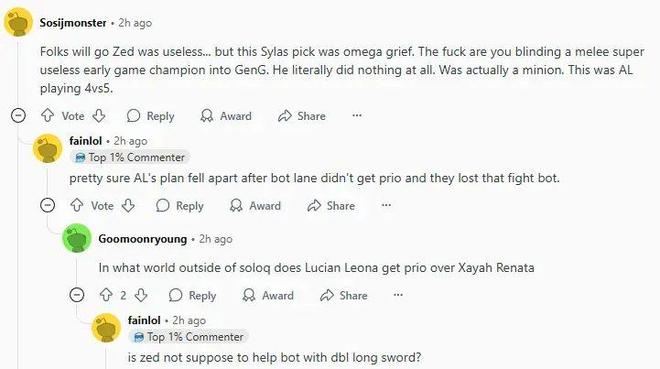Share fainlol's comment about bot lane
The image size is (660, 369).
click(331, 205)
